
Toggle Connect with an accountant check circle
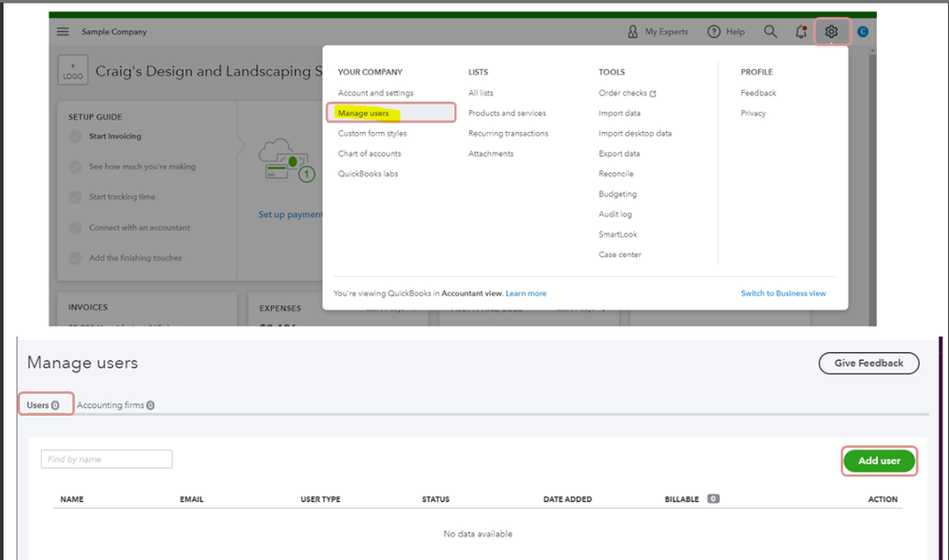point(75,228)
